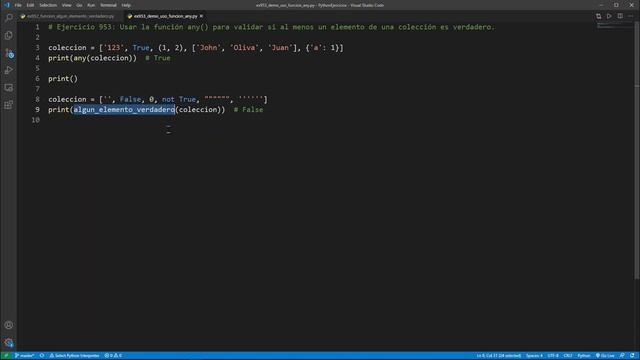This screenshot has width=640, height=360.
Task: Click 'not True' on line 8
Action: point(179,99)
